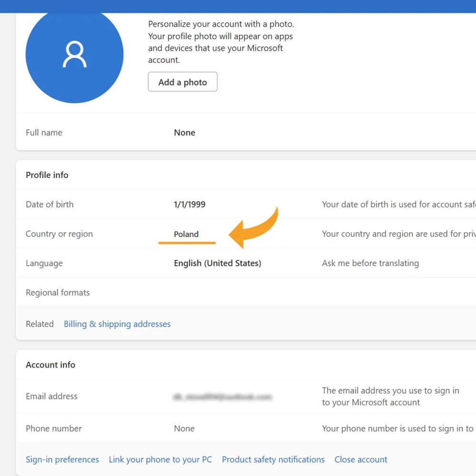Open Product safety notifications link
476x476 pixels.
[273, 459]
